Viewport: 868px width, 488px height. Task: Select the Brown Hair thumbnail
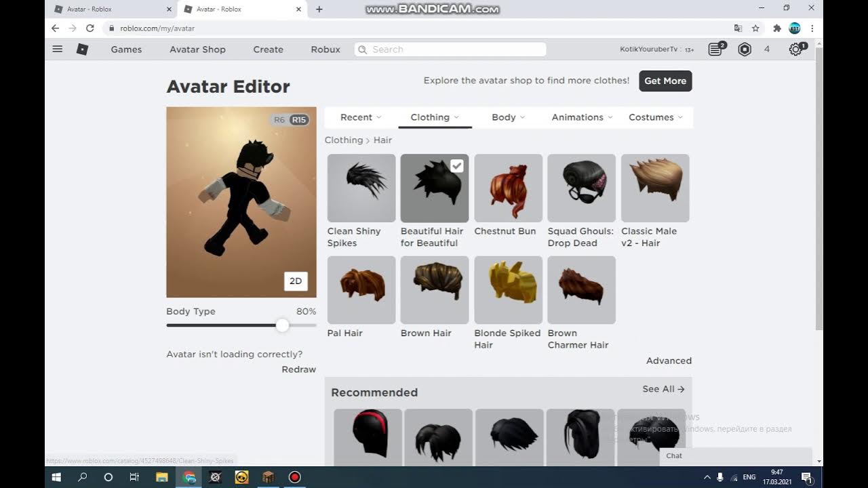(x=435, y=290)
